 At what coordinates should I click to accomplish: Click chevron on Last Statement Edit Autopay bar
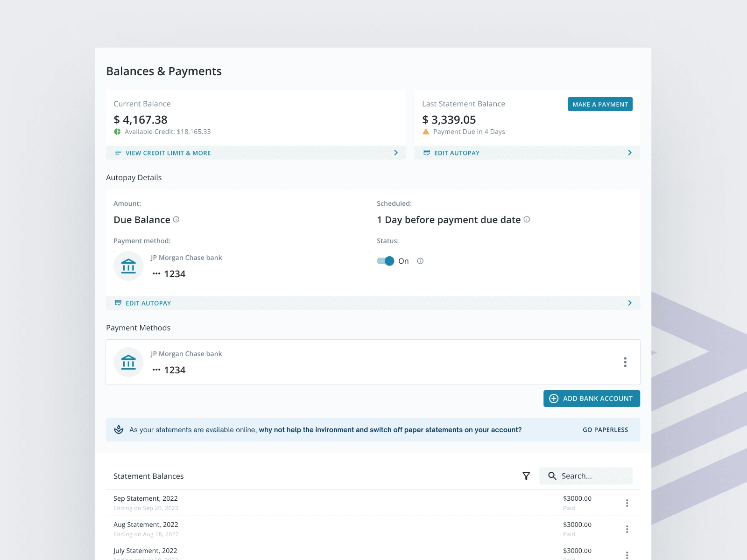point(630,153)
